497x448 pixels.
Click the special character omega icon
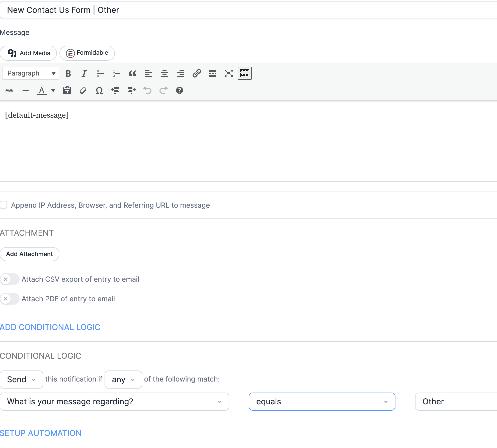pos(99,91)
